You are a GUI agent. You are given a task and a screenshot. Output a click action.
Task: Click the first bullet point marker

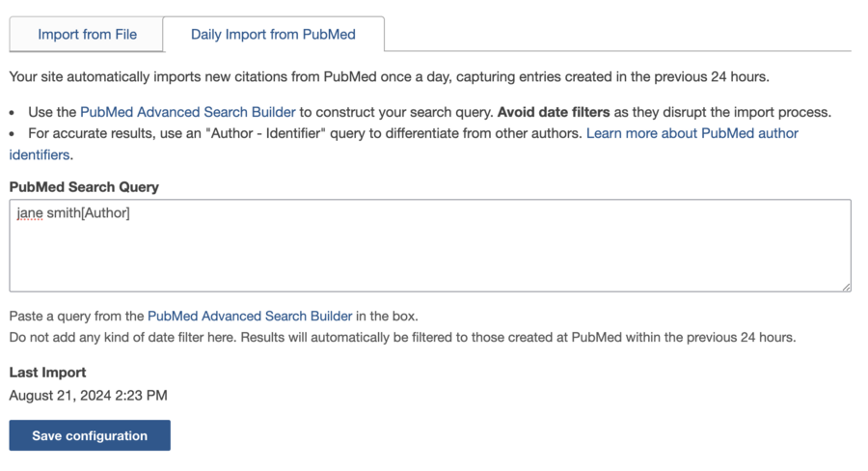(x=13, y=113)
